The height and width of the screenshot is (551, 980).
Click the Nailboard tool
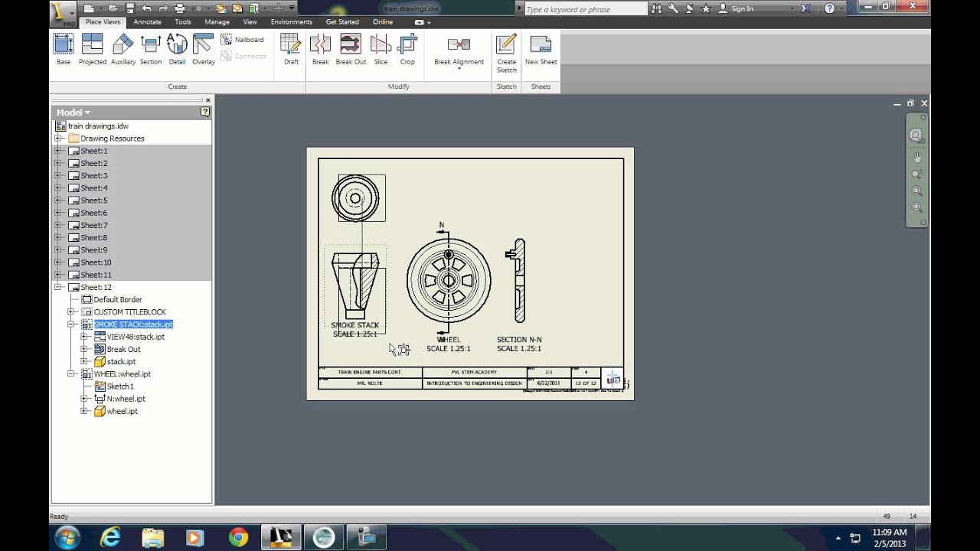click(243, 40)
